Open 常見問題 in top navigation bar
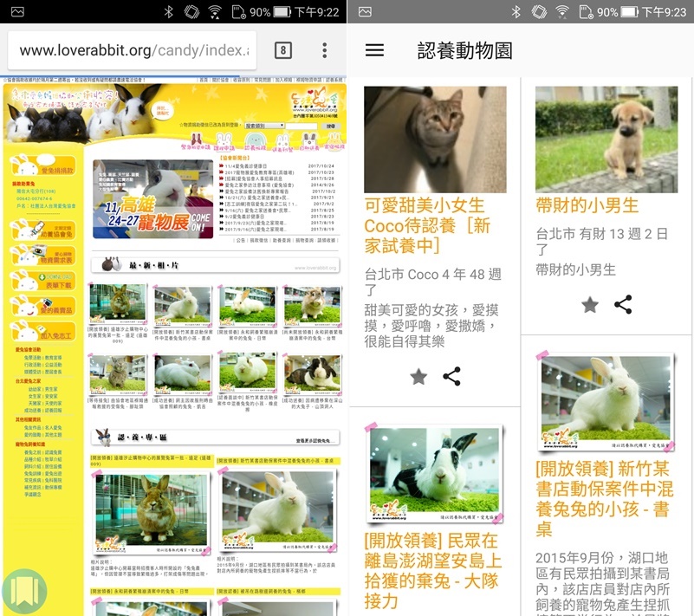The image size is (694, 616). pos(263,80)
